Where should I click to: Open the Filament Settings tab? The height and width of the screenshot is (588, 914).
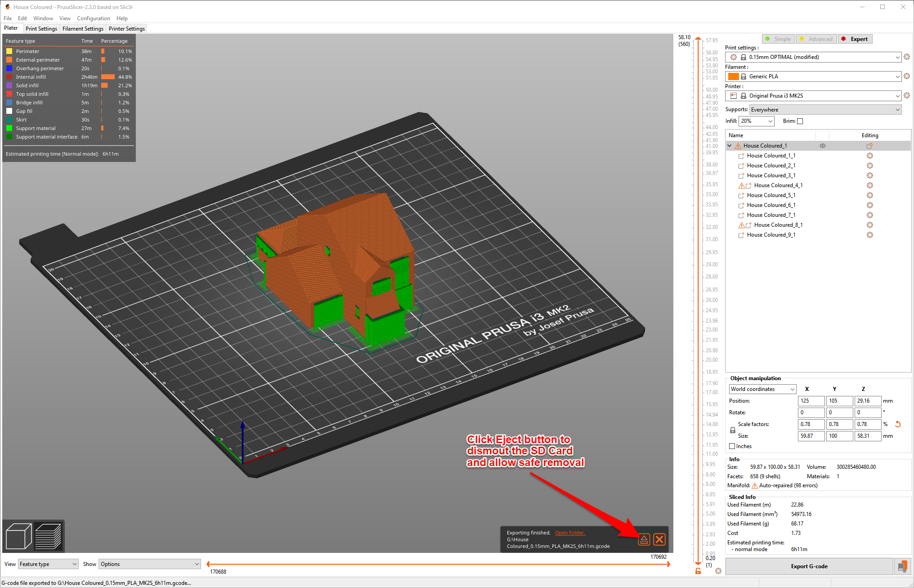coord(82,29)
